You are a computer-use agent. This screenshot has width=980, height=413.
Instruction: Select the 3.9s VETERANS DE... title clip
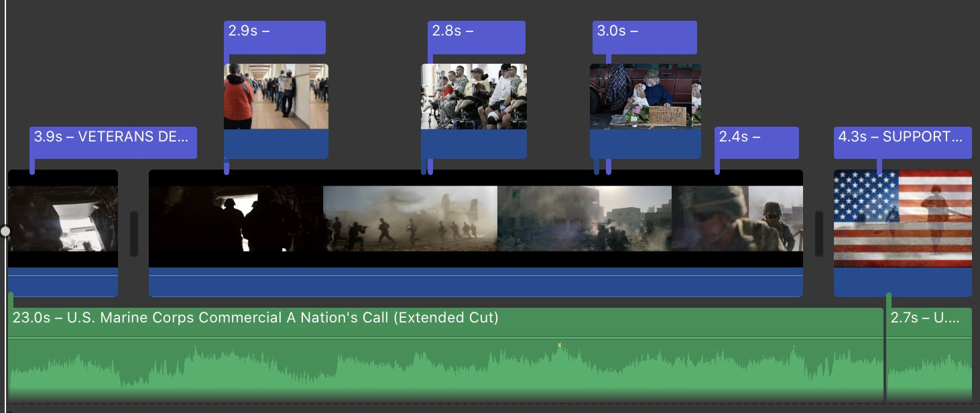(x=113, y=142)
